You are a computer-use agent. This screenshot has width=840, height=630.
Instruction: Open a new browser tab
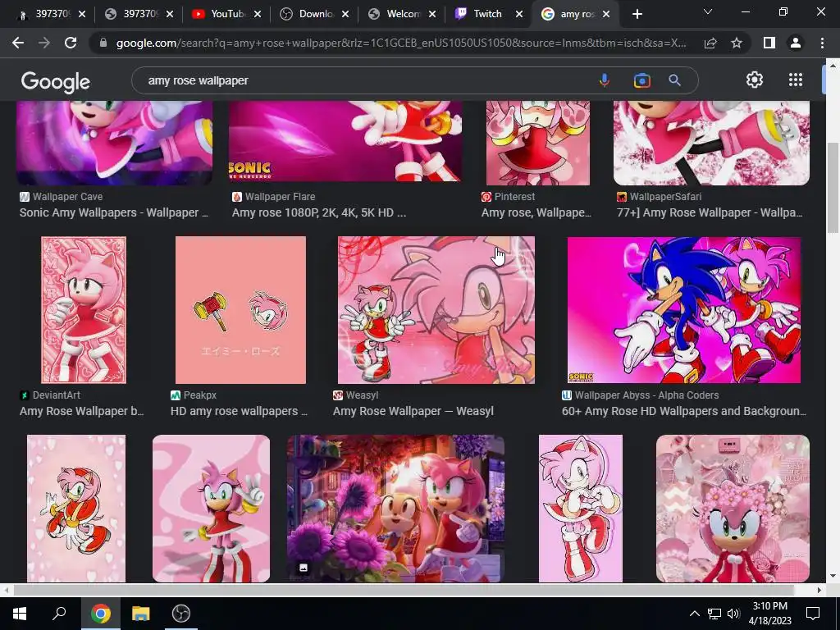coord(637,15)
